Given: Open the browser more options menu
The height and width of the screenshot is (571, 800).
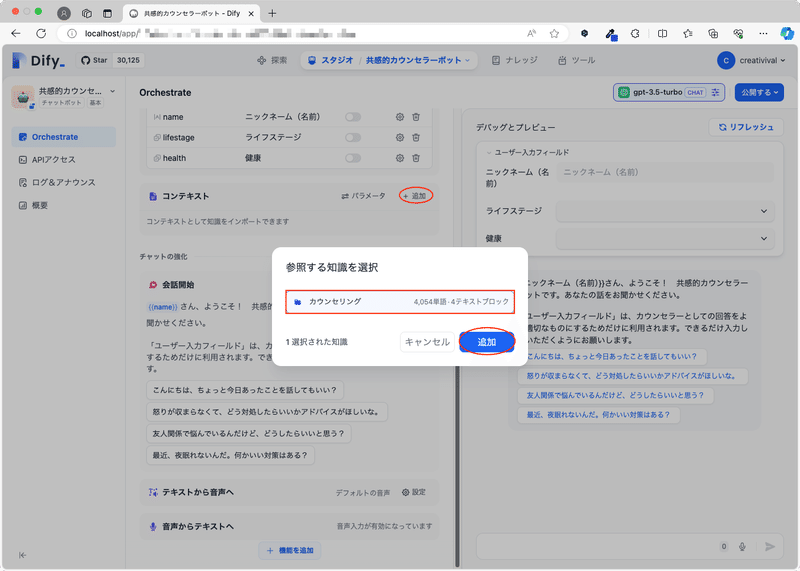Looking at the screenshot, I should tap(763, 34).
